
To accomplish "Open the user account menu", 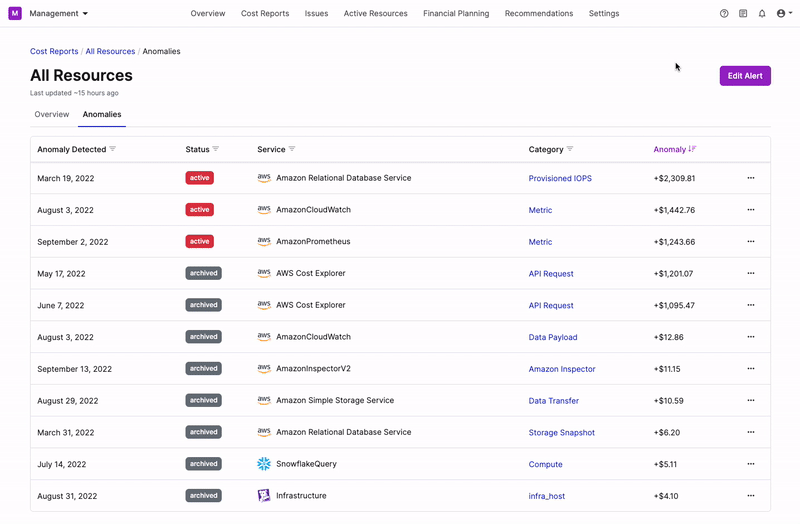I will (x=784, y=14).
